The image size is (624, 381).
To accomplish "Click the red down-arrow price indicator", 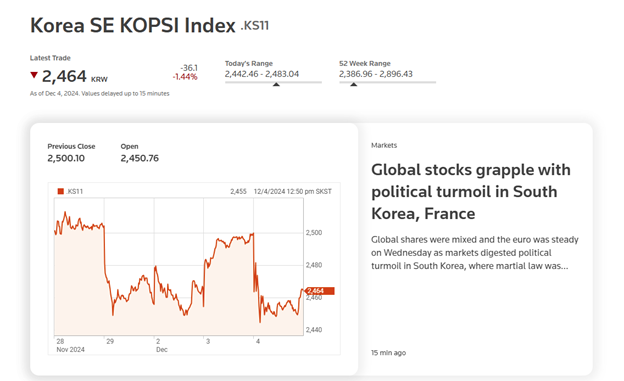I will pos(34,75).
